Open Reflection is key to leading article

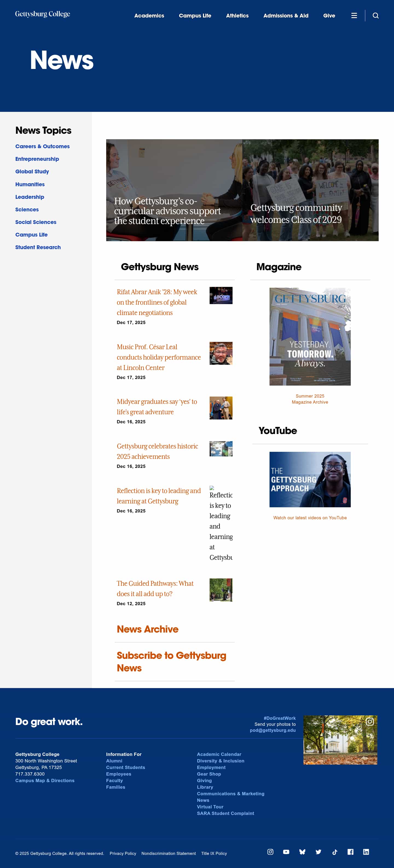point(159,496)
